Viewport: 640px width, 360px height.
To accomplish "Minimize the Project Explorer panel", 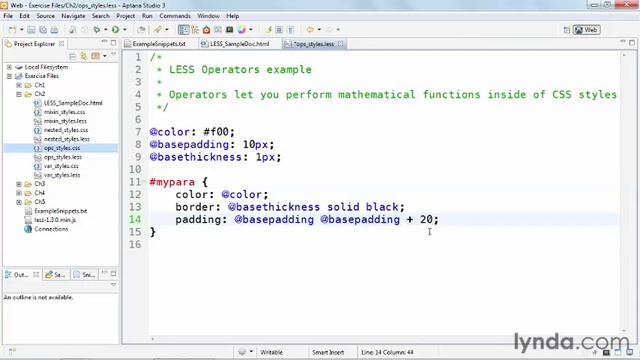I will (104, 42).
